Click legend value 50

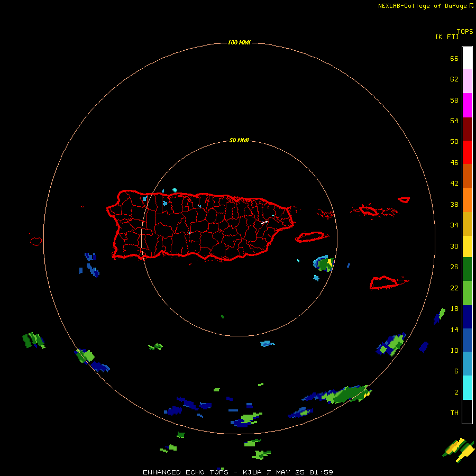click(454, 142)
